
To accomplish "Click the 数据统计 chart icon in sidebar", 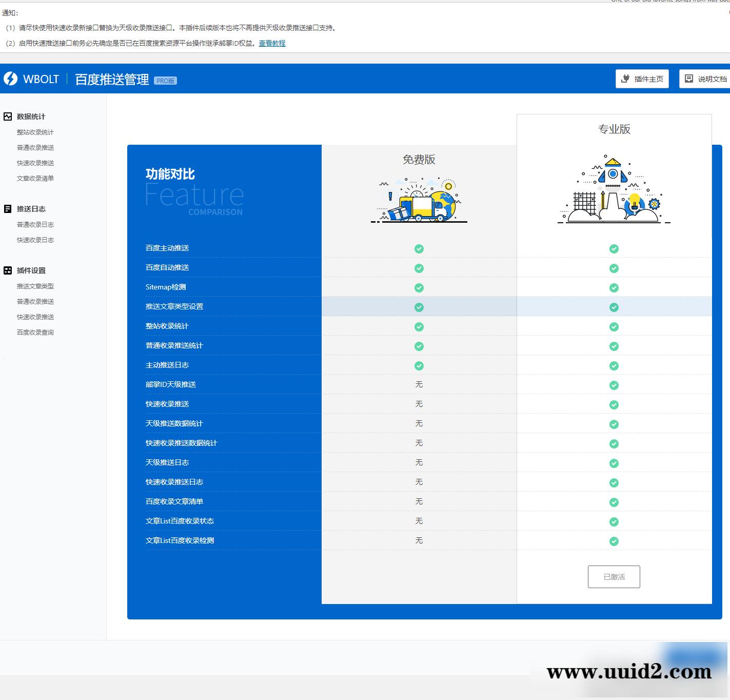I will click(x=8, y=116).
